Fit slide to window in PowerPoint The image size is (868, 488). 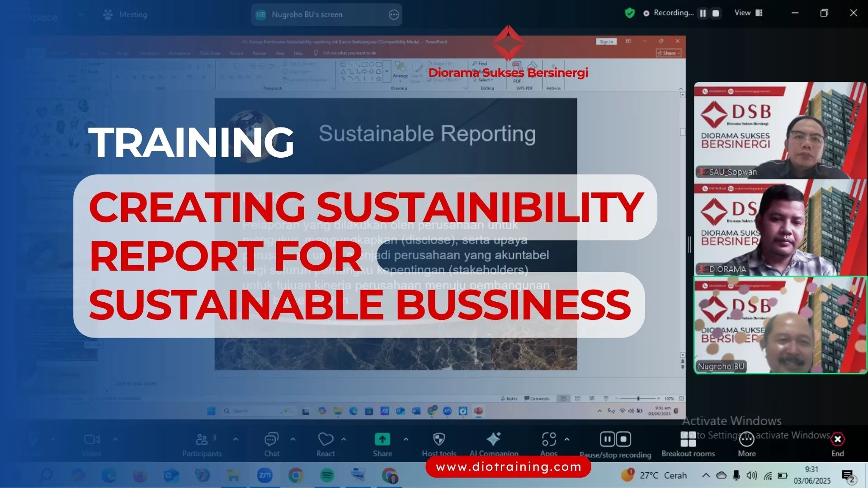point(681,399)
